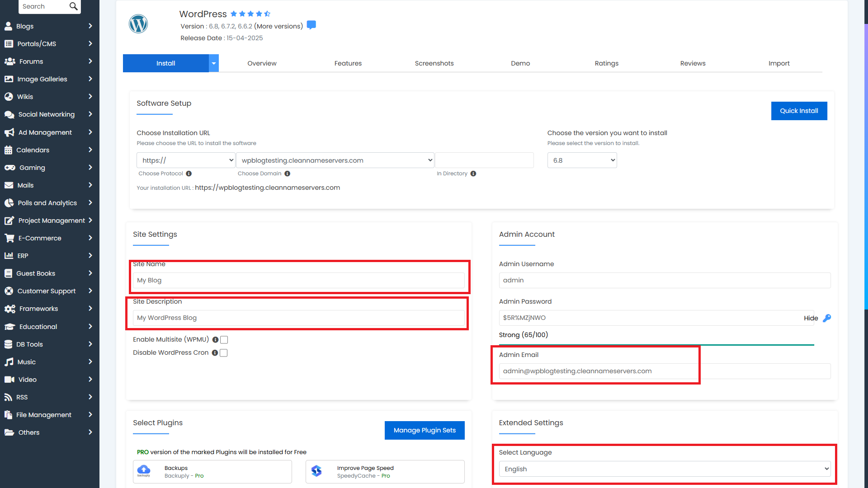Click the Social Networking chat icon
This screenshot has height=488, width=868.
pos(9,114)
